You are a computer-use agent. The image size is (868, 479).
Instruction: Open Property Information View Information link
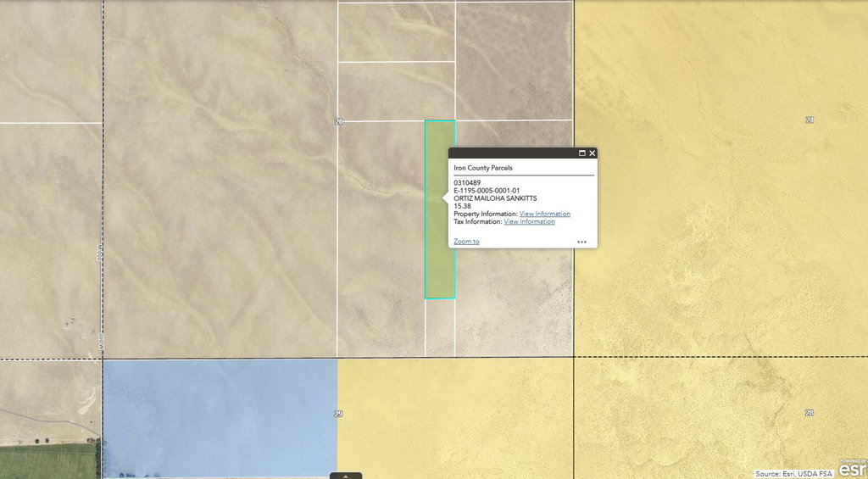coord(545,214)
